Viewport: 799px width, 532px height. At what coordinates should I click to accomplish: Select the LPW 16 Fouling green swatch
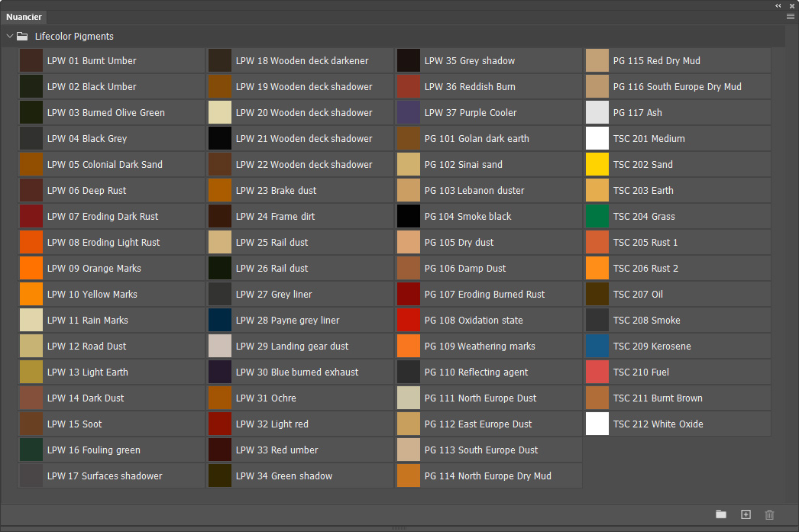31,450
